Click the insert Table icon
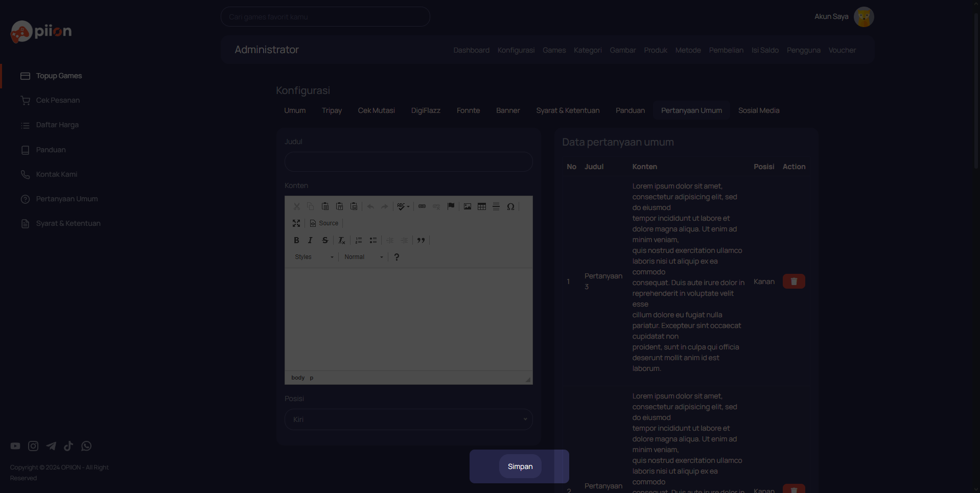 [x=482, y=206]
